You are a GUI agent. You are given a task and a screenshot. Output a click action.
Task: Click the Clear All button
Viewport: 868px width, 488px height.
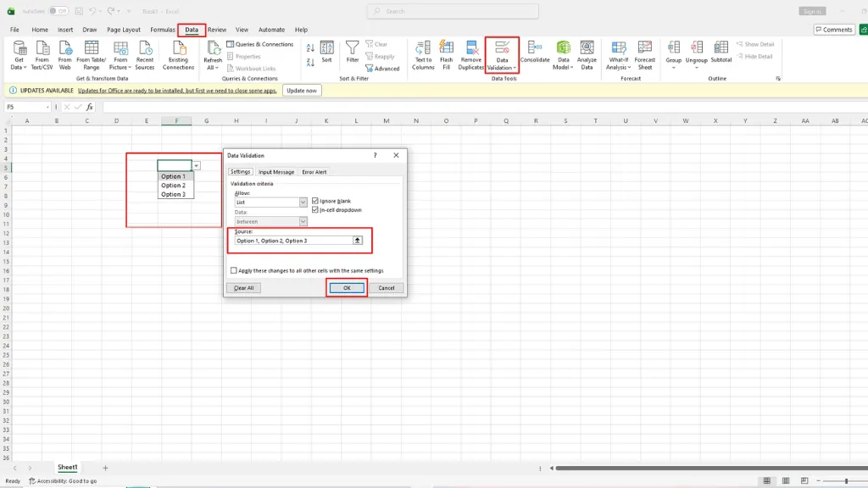[243, 288]
